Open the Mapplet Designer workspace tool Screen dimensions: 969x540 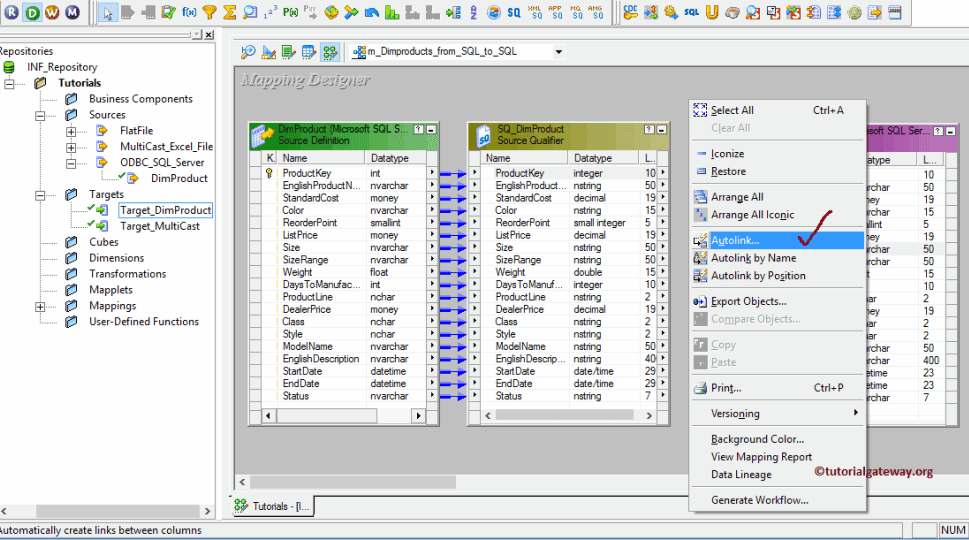309,52
